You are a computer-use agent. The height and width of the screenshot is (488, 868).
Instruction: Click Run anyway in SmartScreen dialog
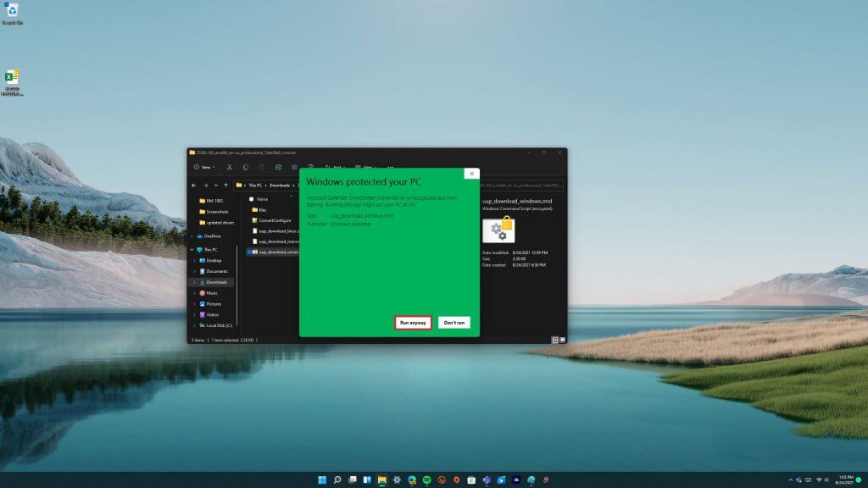[x=413, y=323]
